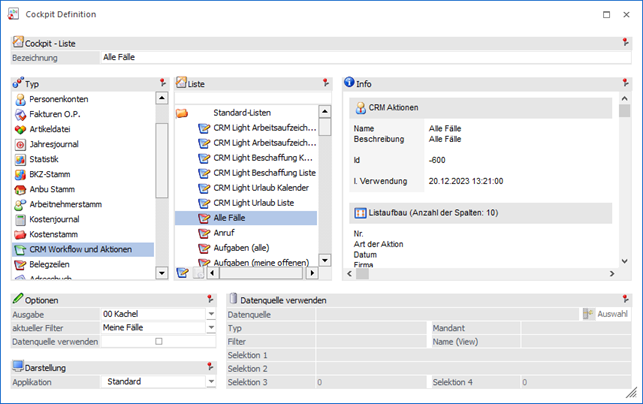This screenshot has width=643, height=404.
Task: Click the Auswahl button
Action: [606, 314]
